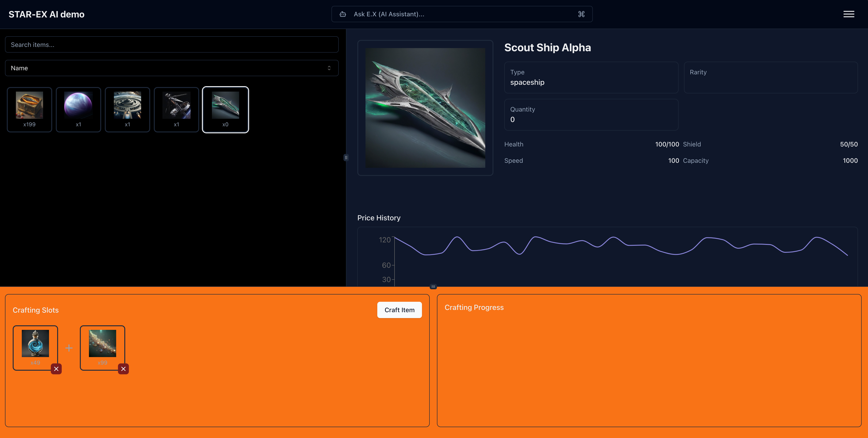The width and height of the screenshot is (868, 438).
Task: Grab the horizontal crafting panel resize handle
Action: [x=433, y=287]
